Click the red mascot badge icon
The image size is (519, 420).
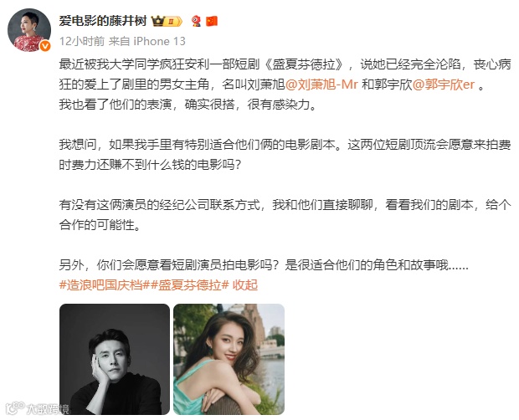(196, 22)
